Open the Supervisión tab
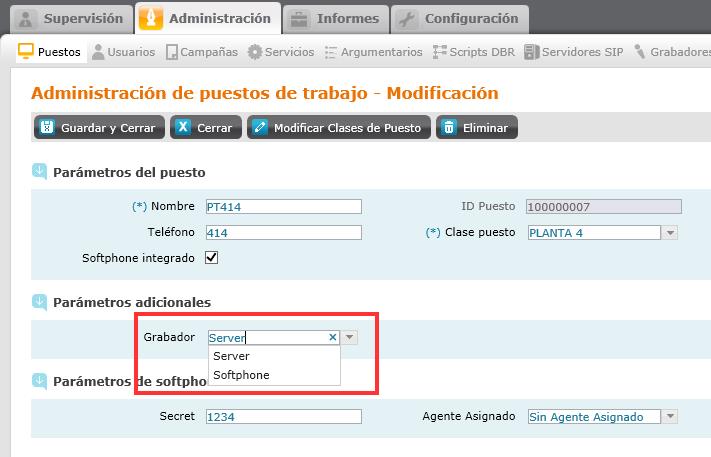The width and height of the screenshot is (711, 457). pyautogui.click(x=71, y=19)
